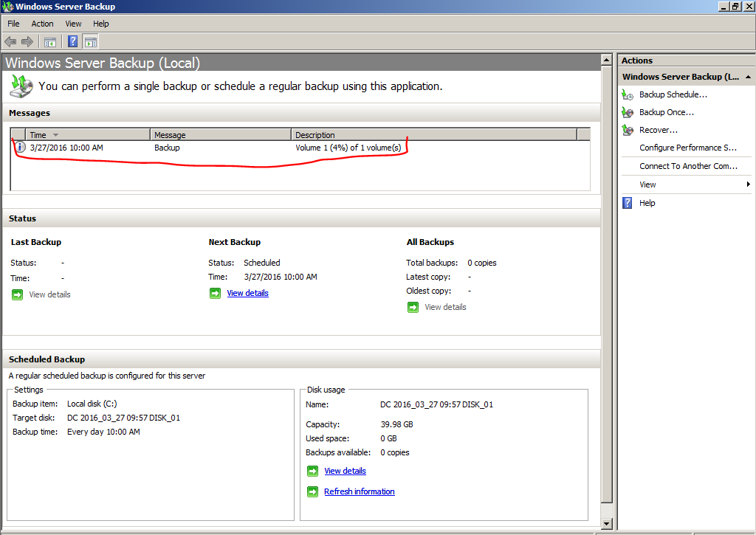The height and width of the screenshot is (535, 756).
Task: Open the File menu
Action: click(13, 24)
